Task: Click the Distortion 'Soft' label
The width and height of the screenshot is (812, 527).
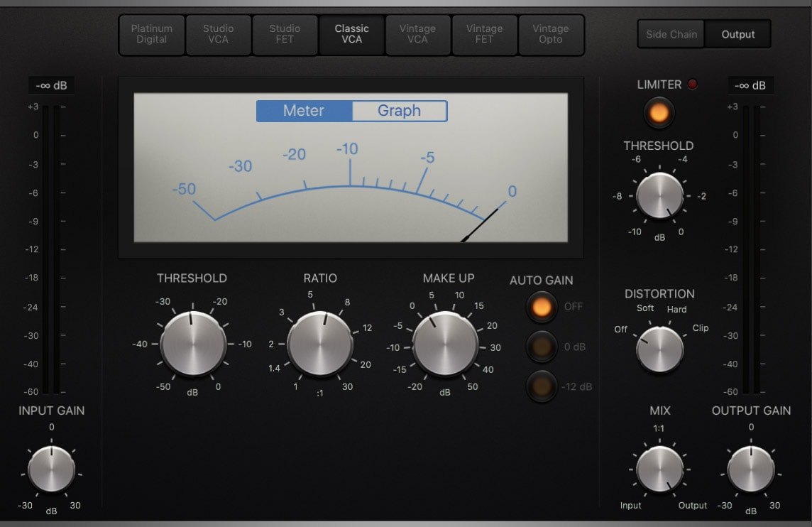Action: point(644,308)
